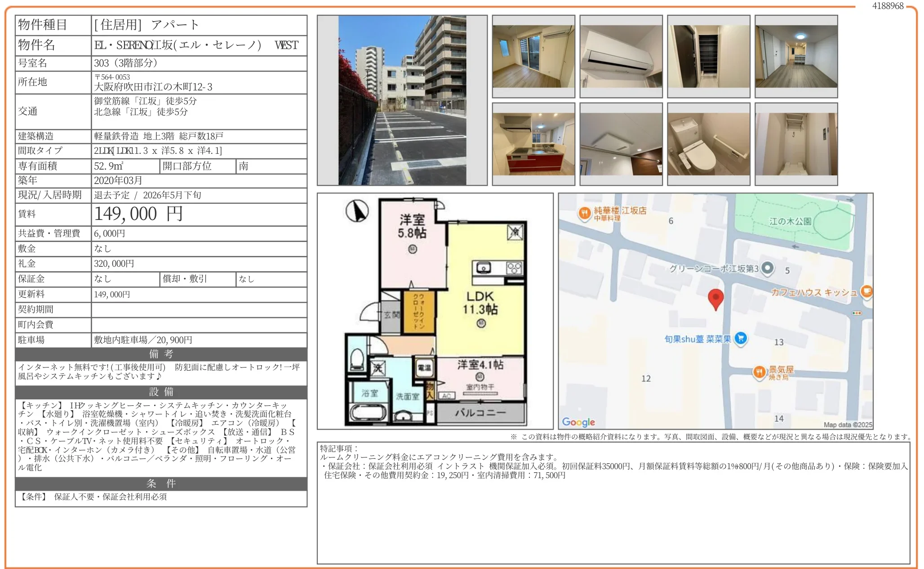
Task: Select the カフェハウス キッシュ cafe icon
Action: pyautogui.click(x=867, y=291)
